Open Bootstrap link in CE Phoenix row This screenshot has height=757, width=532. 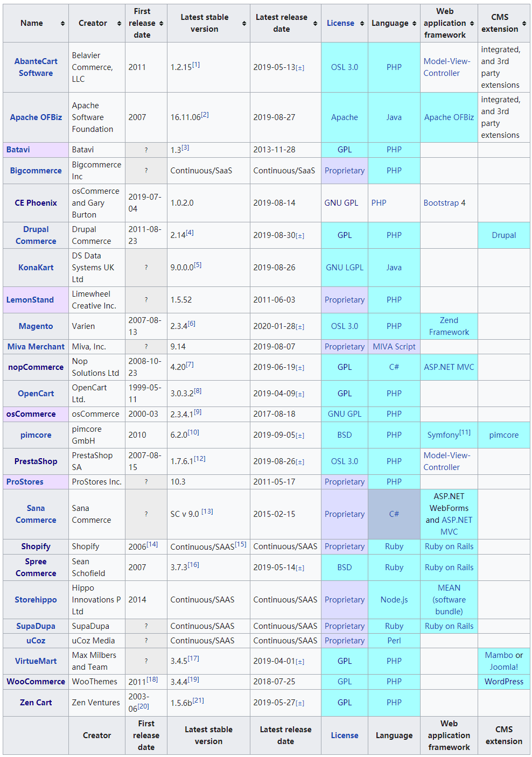pyautogui.click(x=441, y=203)
